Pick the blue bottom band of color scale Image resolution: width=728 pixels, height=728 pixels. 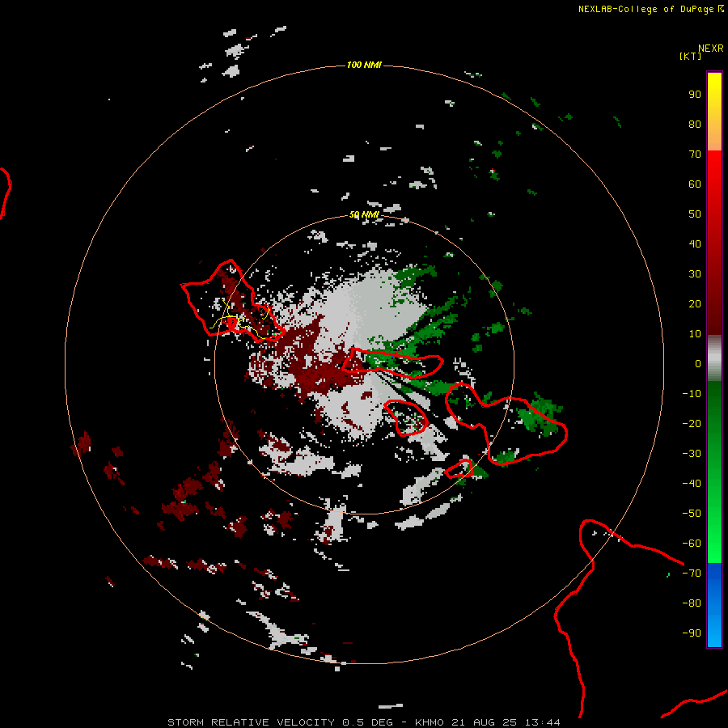(x=714, y=605)
